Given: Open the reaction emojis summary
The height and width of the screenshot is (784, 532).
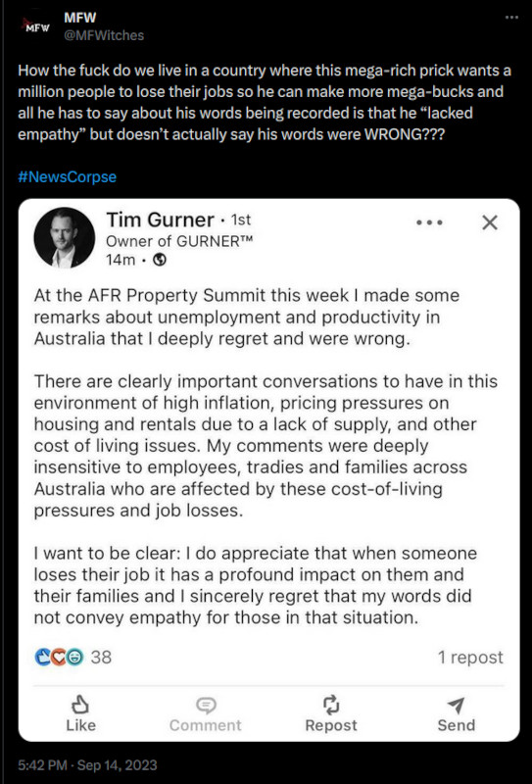Looking at the screenshot, I should [x=60, y=657].
